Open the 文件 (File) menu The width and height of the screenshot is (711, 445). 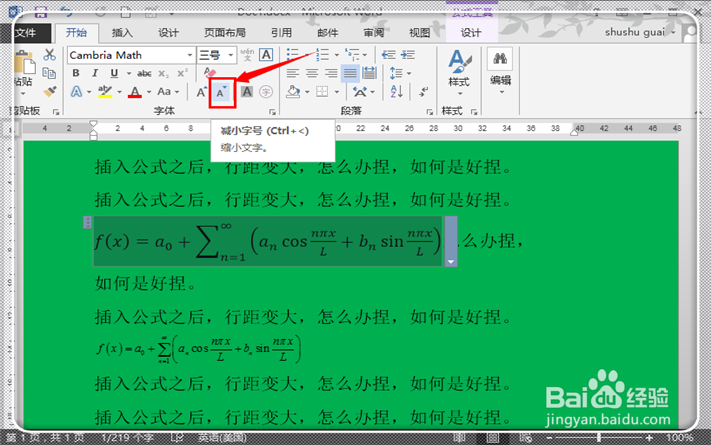click(25, 33)
